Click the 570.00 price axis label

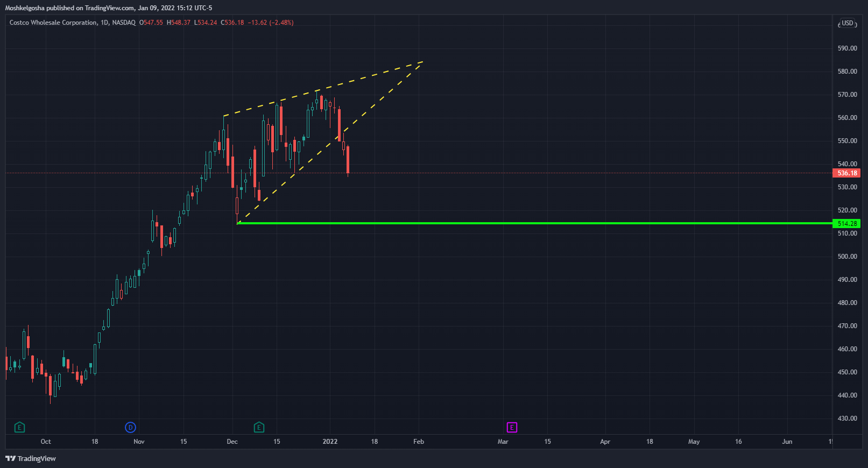pos(847,95)
